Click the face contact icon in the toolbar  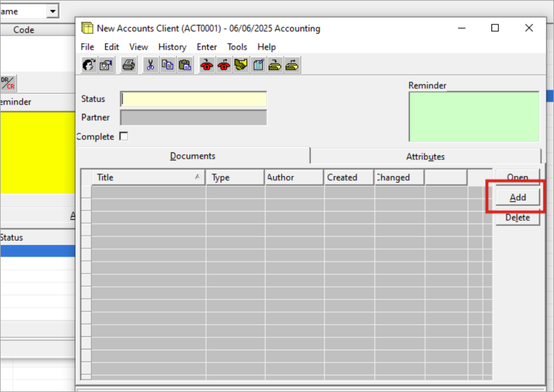[x=89, y=65]
